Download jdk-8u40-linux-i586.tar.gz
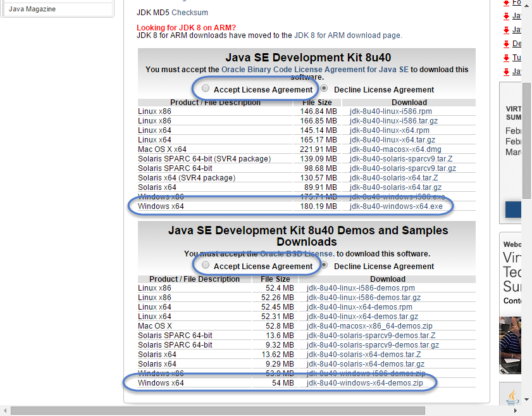Screen dimensions: 532x416 (x=393, y=121)
